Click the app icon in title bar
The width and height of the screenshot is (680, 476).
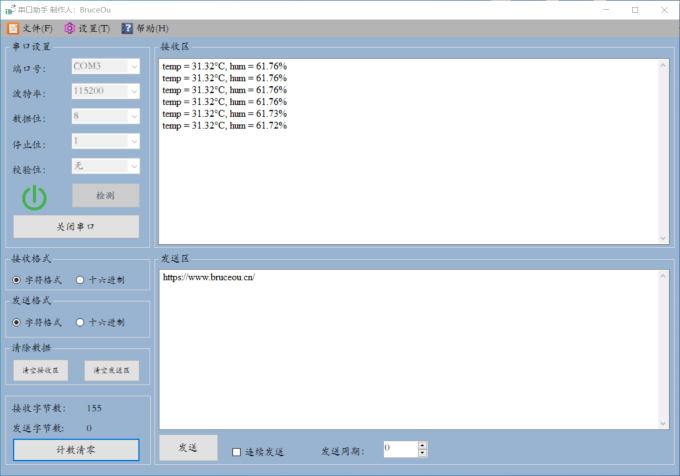click(9, 9)
